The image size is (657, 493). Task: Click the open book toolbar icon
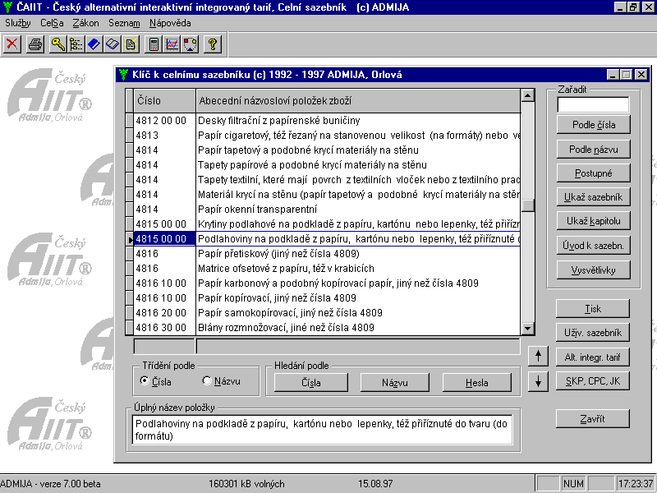(112, 44)
